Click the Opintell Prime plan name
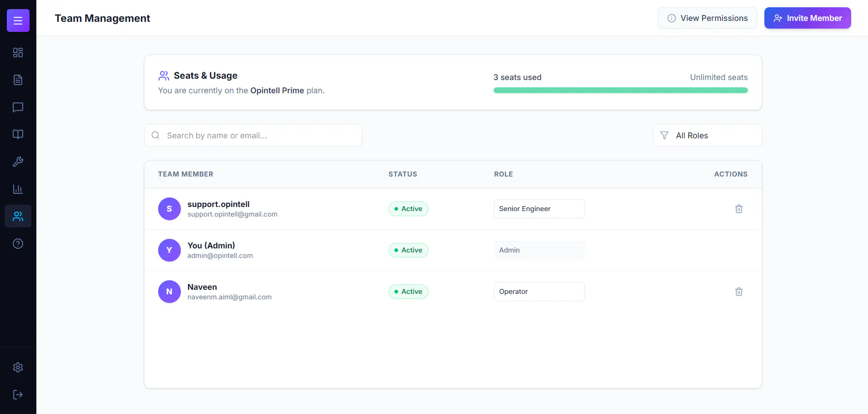 click(x=277, y=91)
